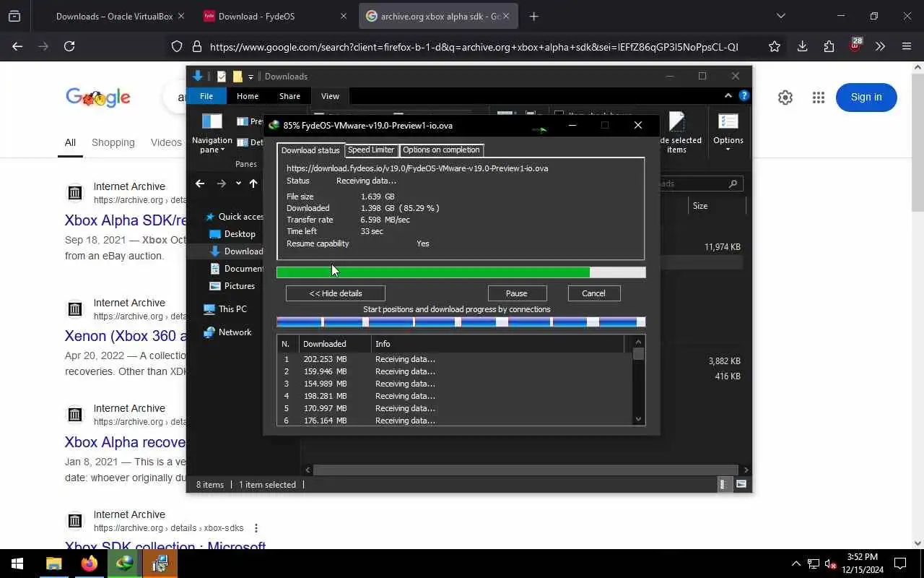Click connections list scroll down arrow
924x578 pixels.
[638, 419]
